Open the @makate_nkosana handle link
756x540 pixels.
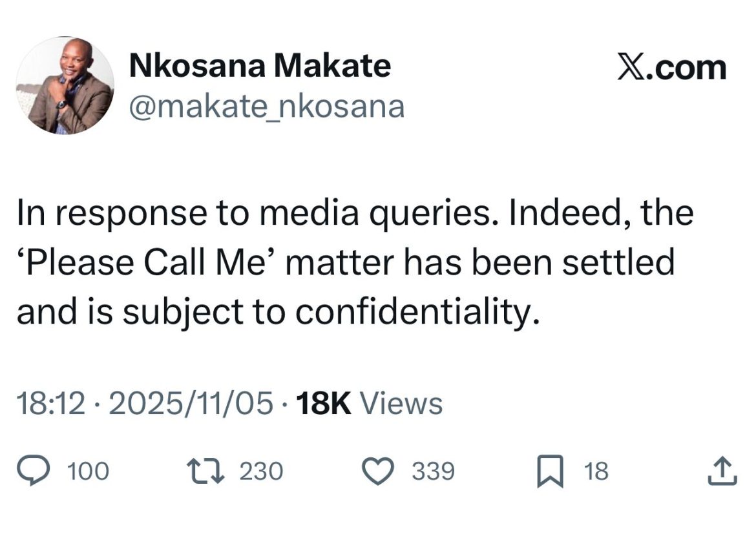267,107
